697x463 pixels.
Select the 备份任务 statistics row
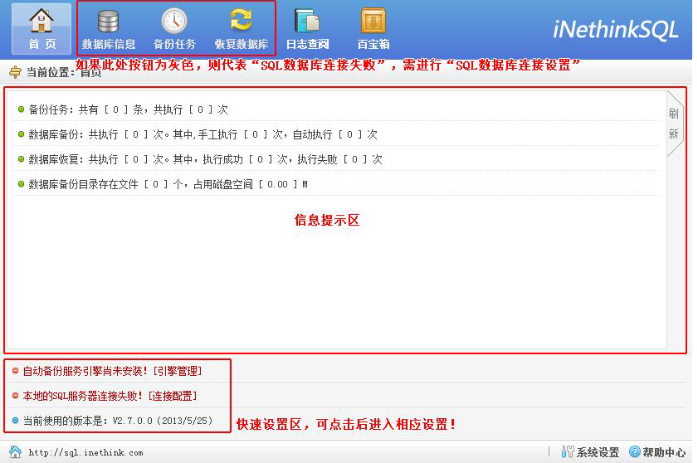[336, 109]
